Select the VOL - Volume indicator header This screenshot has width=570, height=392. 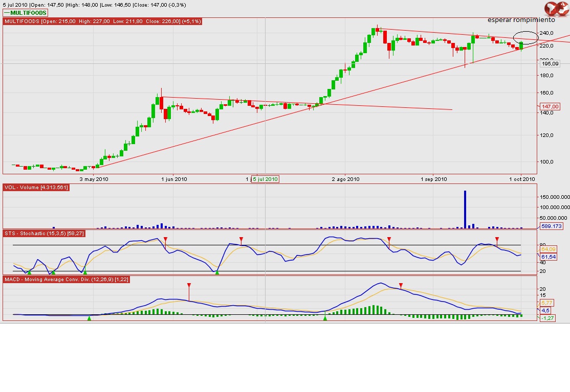(36, 188)
